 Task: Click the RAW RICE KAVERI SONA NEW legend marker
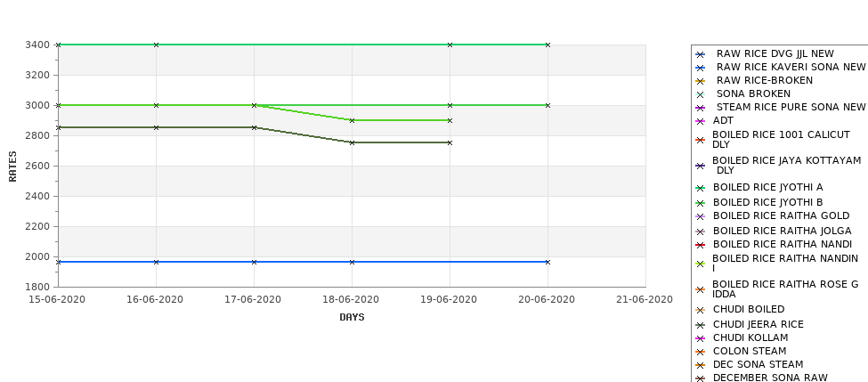click(x=701, y=68)
